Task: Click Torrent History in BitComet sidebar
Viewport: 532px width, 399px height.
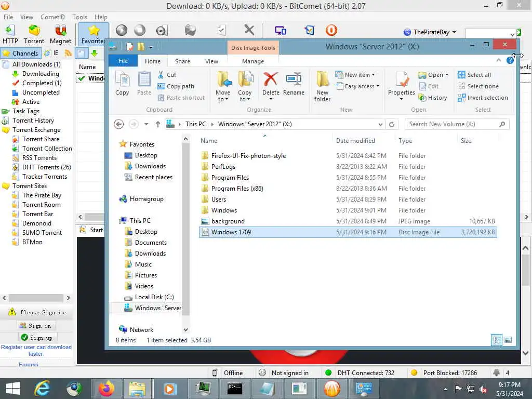Action: point(33,121)
